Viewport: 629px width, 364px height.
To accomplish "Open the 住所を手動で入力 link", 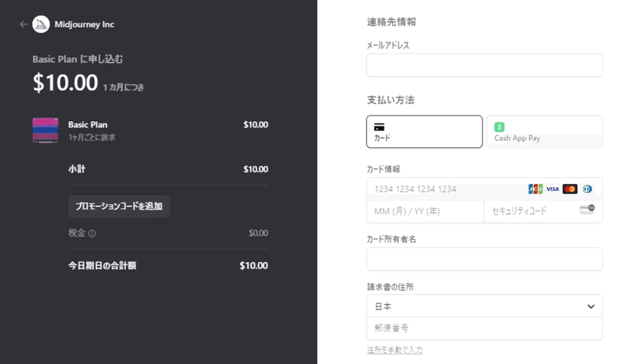I will pos(395,350).
